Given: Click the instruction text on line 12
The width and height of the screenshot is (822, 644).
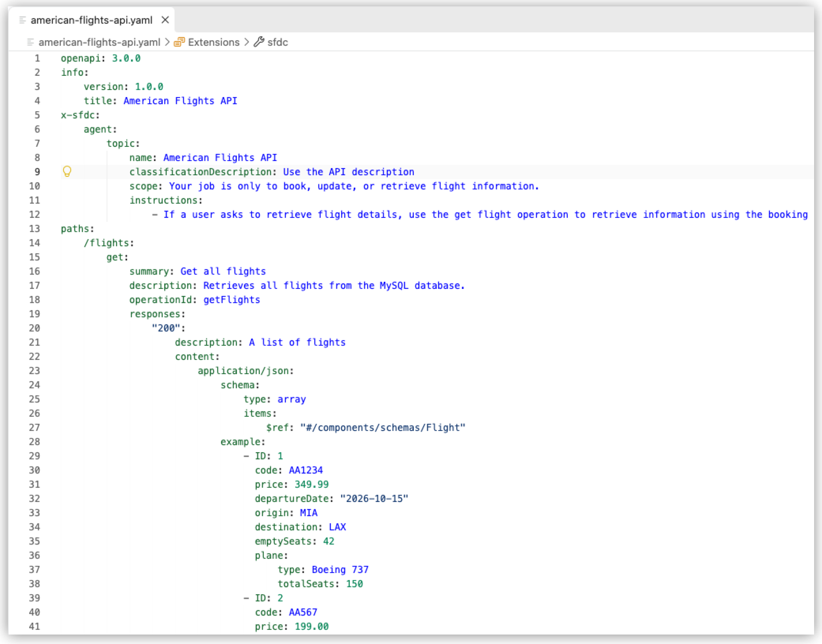Looking at the screenshot, I should coord(486,215).
